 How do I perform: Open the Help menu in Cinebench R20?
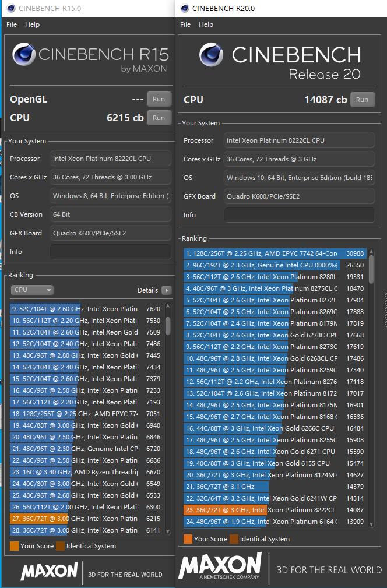206,24
